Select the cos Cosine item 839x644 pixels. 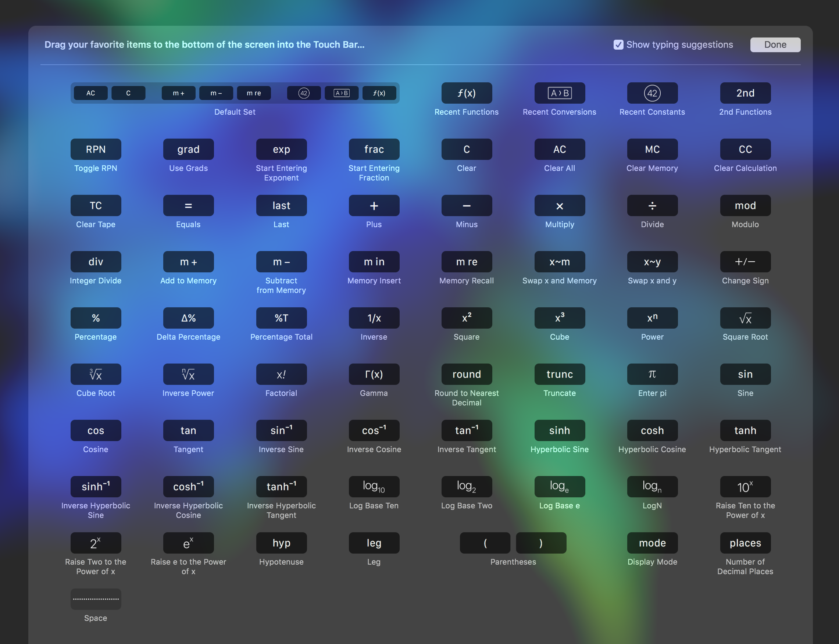pos(96,430)
